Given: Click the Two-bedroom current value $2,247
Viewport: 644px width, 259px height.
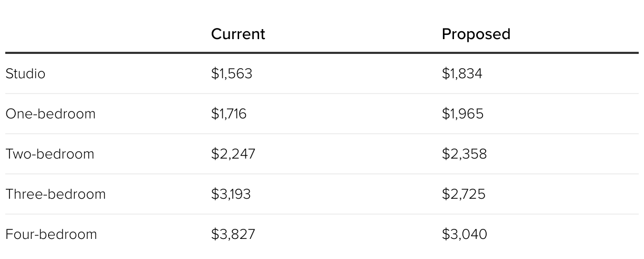Looking at the screenshot, I should 233,154.
